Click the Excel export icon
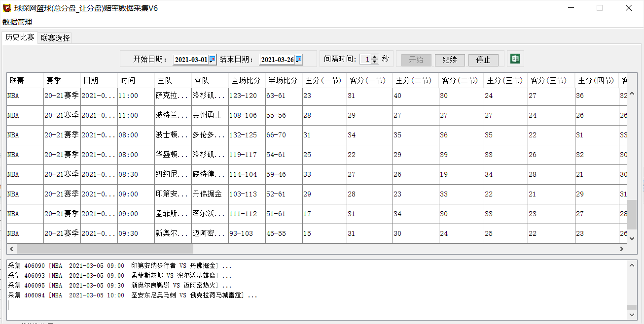 (x=515, y=59)
